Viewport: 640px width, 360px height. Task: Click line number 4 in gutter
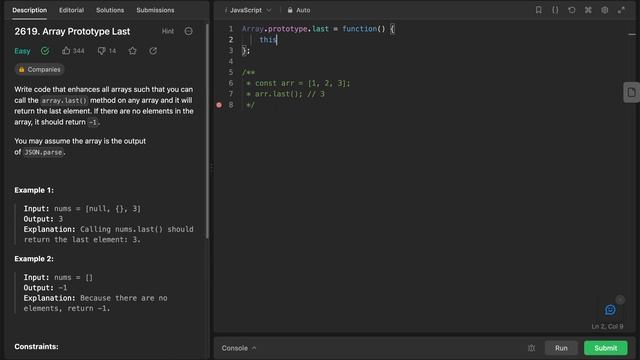pyautogui.click(x=231, y=61)
